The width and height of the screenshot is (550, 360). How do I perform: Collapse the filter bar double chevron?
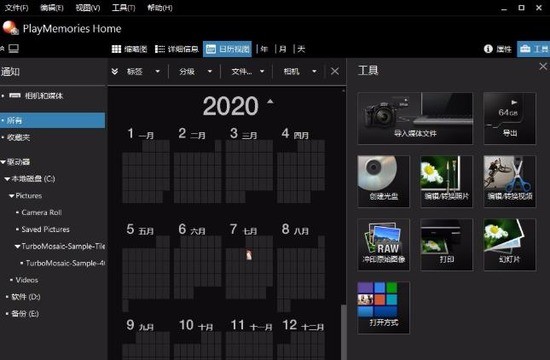tap(115, 72)
